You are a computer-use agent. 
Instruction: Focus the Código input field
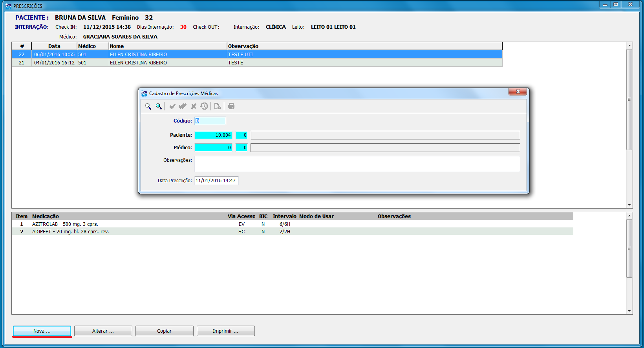(210, 121)
